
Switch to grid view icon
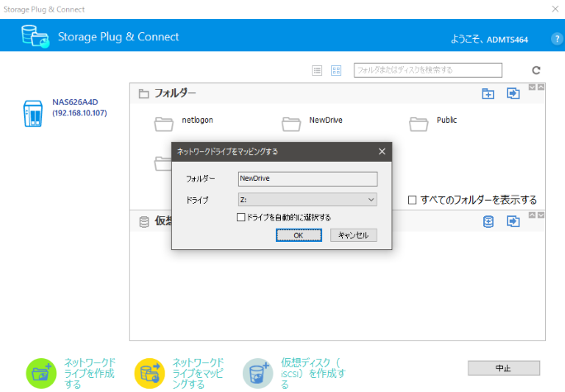(336, 70)
